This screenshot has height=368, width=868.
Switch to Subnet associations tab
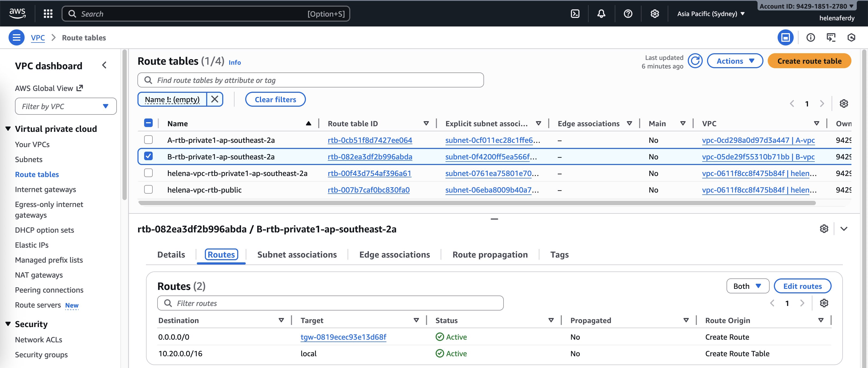(297, 255)
